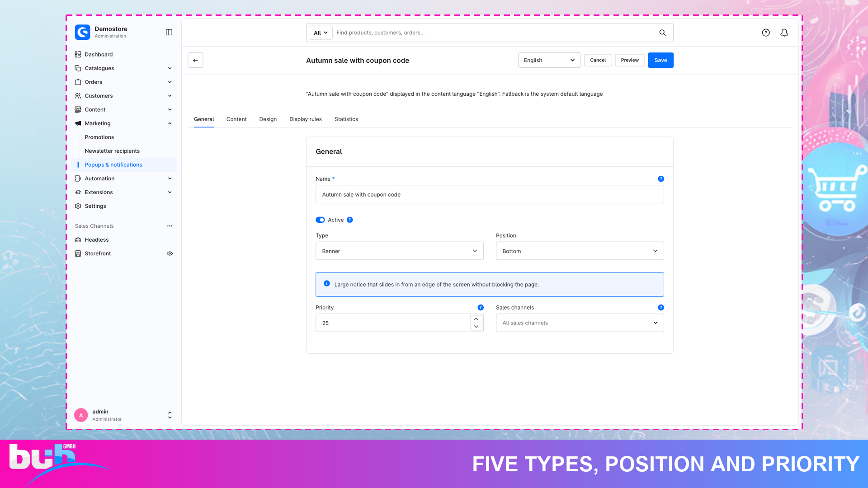Viewport: 868px width, 488px height.
Task: Switch to the Statistics tab
Action: click(346, 119)
